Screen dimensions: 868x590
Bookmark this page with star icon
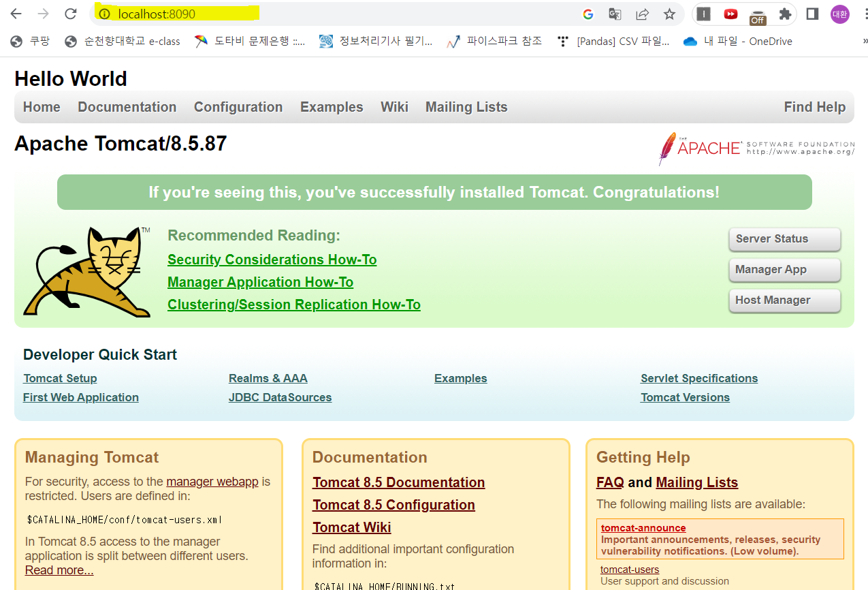[669, 14]
